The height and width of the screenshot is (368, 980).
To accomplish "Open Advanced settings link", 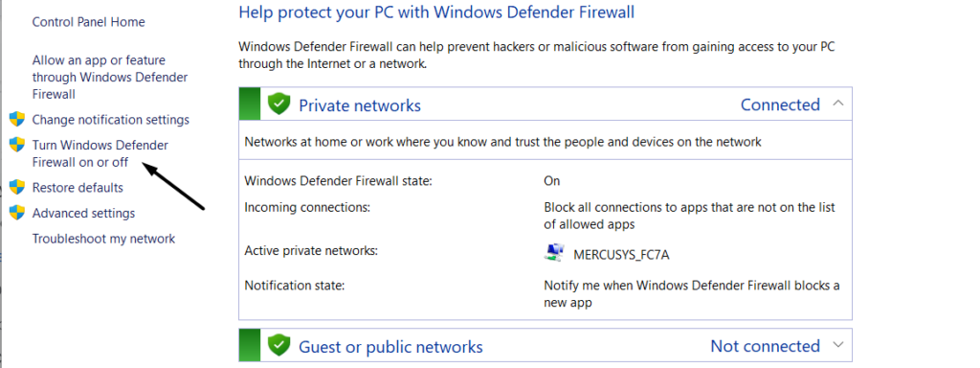I will pyautogui.click(x=84, y=213).
